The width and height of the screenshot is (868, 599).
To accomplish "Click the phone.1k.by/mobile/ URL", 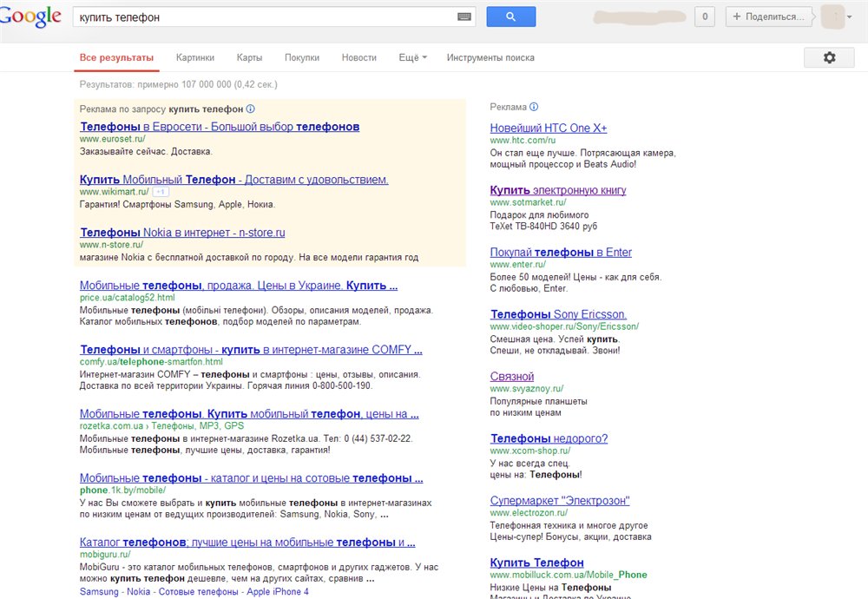I will [123, 490].
